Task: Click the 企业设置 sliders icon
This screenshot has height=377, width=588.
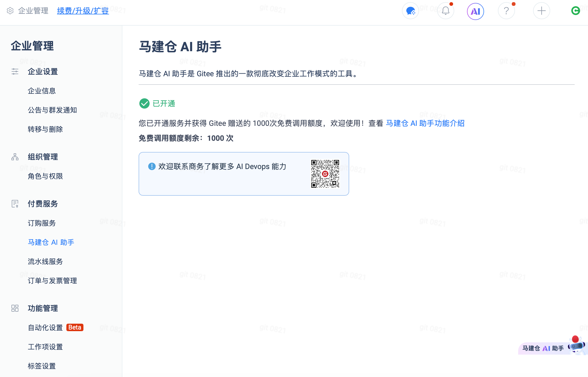Action: (x=15, y=71)
